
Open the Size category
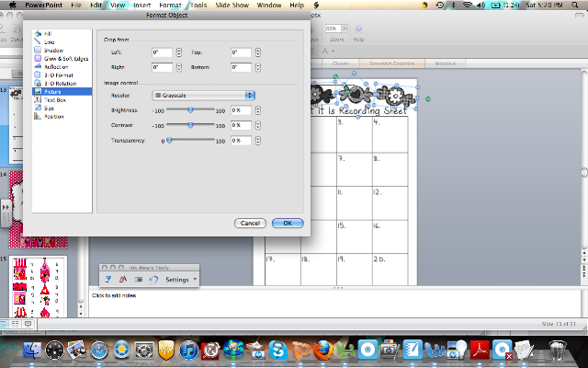(x=49, y=109)
